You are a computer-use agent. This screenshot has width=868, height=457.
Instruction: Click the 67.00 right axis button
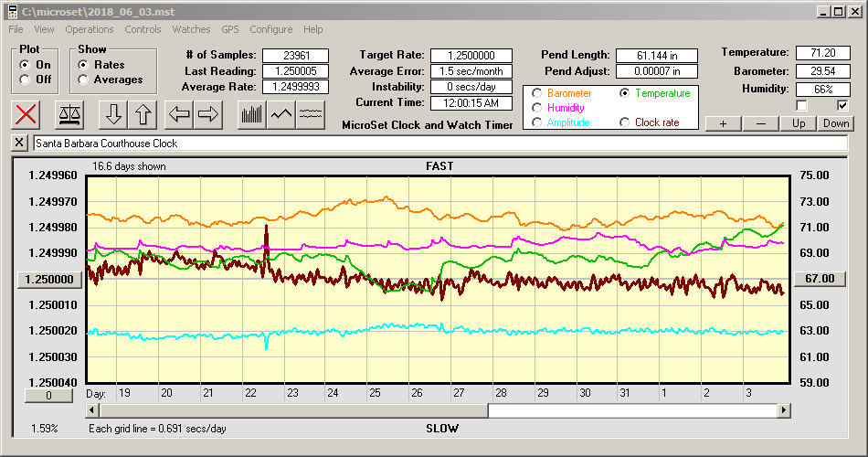(x=820, y=279)
